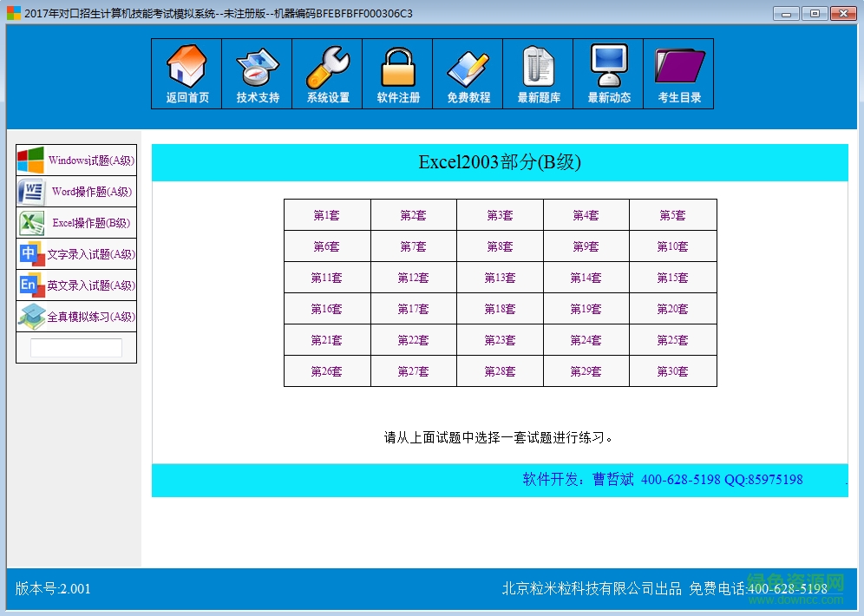Click the 返回首页 home icon
The width and height of the screenshot is (864, 616).
(x=186, y=74)
